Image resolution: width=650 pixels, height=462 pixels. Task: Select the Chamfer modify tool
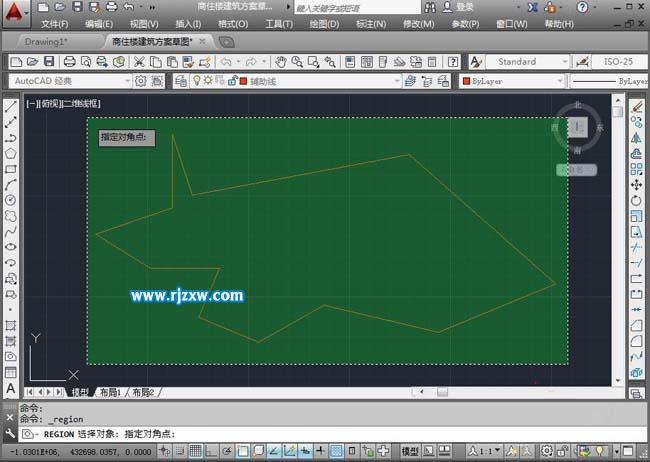pyautogui.click(x=637, y=326)
